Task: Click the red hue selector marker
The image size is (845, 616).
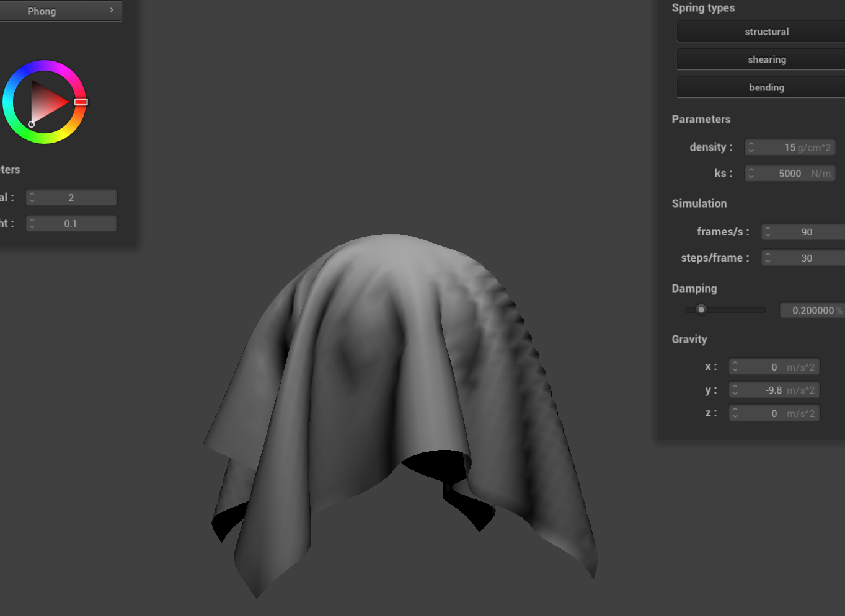Action: 81,102
